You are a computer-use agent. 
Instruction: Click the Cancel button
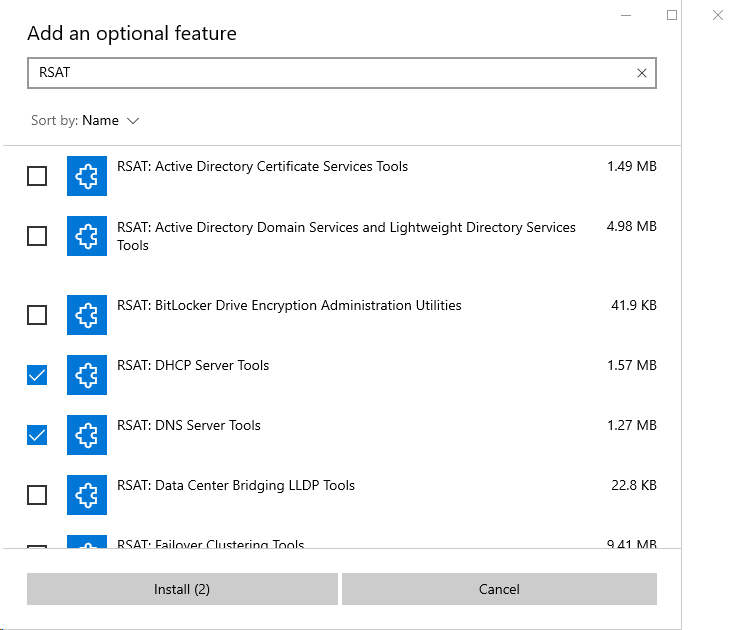click(499, 589)
